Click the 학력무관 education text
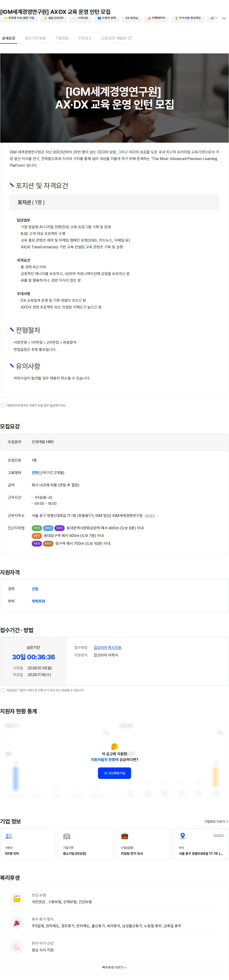The height and width of the screenshot is (980, 229). pos(38,601)
